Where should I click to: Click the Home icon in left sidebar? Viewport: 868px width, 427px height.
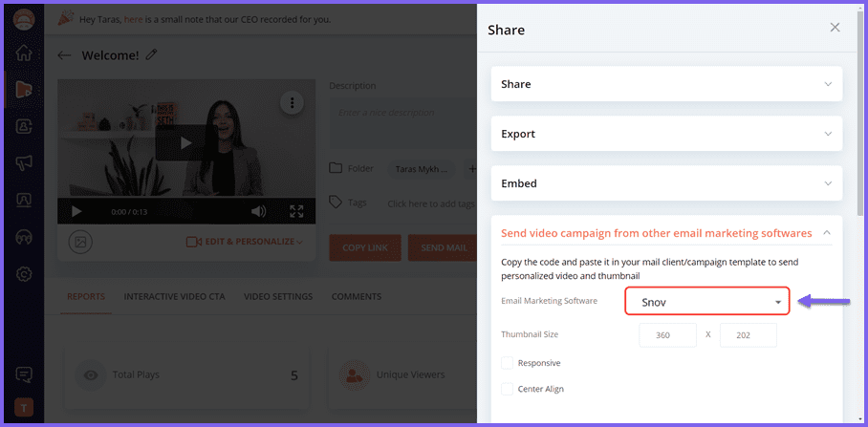click(24, 53)
